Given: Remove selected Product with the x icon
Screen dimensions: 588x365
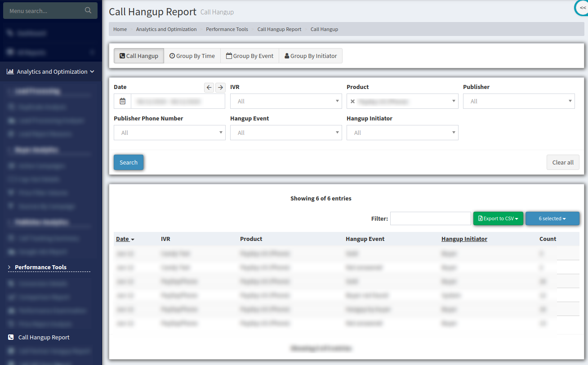Looking at the screenshot, I should [352, 102].
